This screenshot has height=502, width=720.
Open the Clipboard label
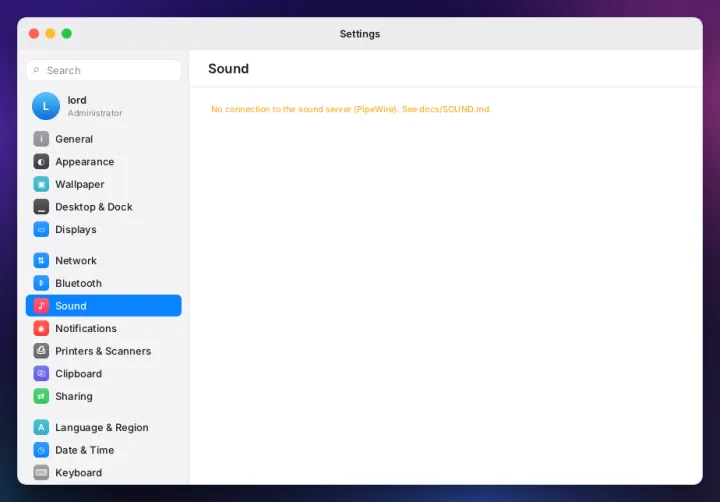(79, 373)
